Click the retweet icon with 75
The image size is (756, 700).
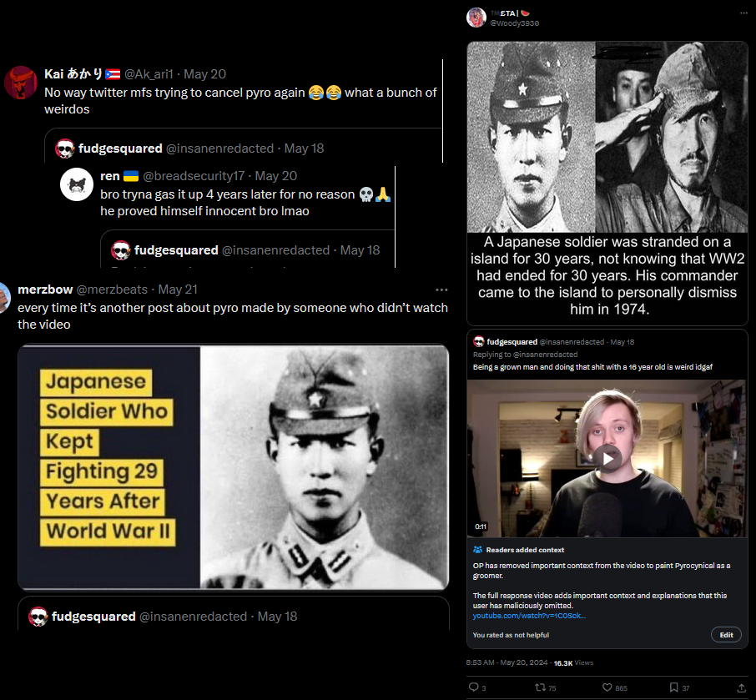pyautogui.click(x=541, y=687)
